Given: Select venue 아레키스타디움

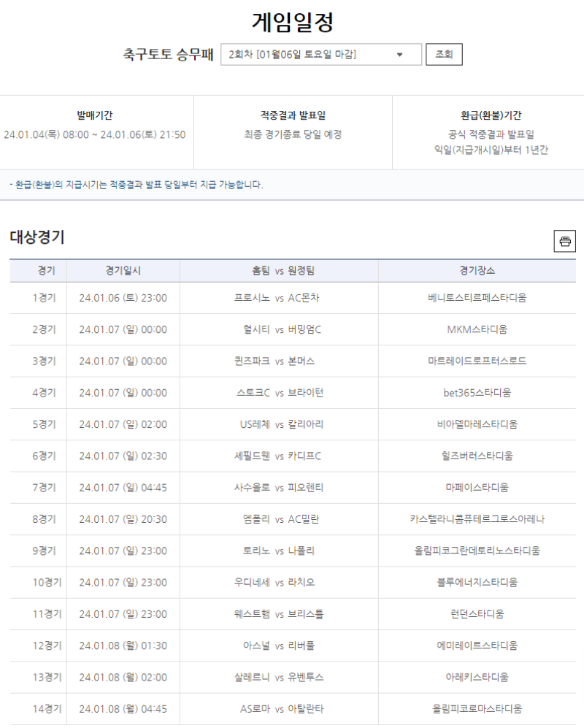Looking at the screenshot, I should pyautogui.click(x=477, y=677).
